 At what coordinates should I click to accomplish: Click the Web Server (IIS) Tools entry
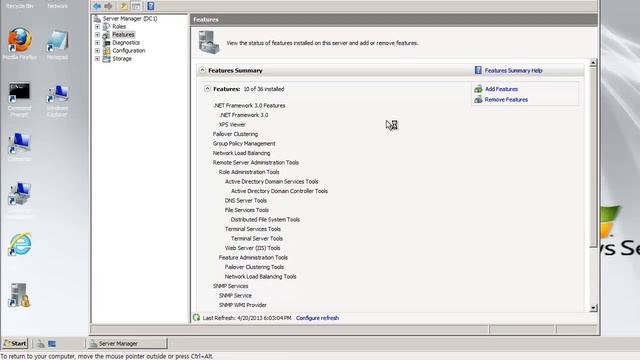(252, 248)
